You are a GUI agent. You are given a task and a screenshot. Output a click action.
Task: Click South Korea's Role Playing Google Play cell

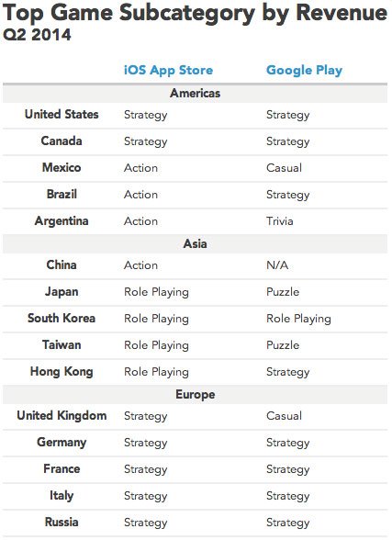[298, 319]
